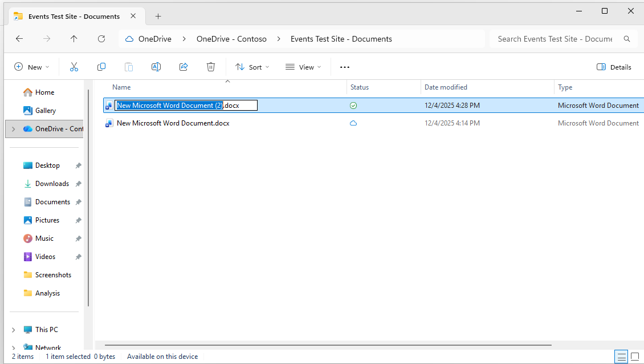Expand the This PC tree node

coord(14,330)
